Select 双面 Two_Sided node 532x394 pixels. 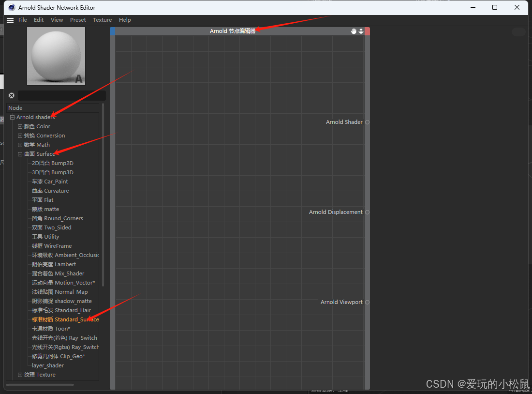click(52, 227)
